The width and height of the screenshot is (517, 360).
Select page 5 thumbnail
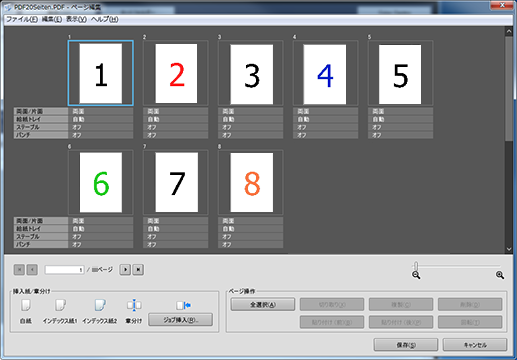(x=401, y=73)
